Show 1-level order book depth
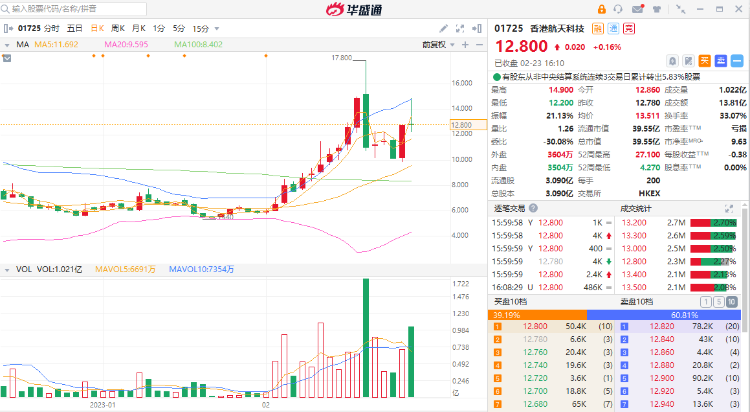 [x=706, y=302]
